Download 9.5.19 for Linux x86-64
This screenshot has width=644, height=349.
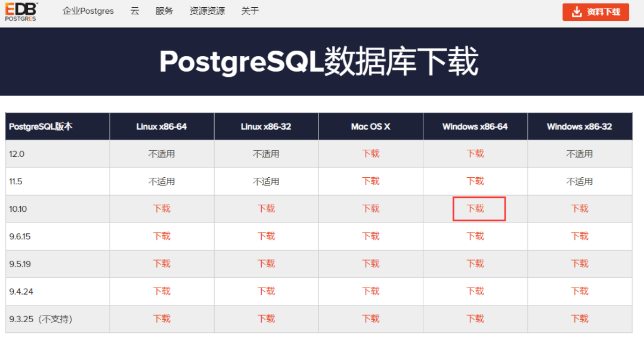click(x=162, y=264)
